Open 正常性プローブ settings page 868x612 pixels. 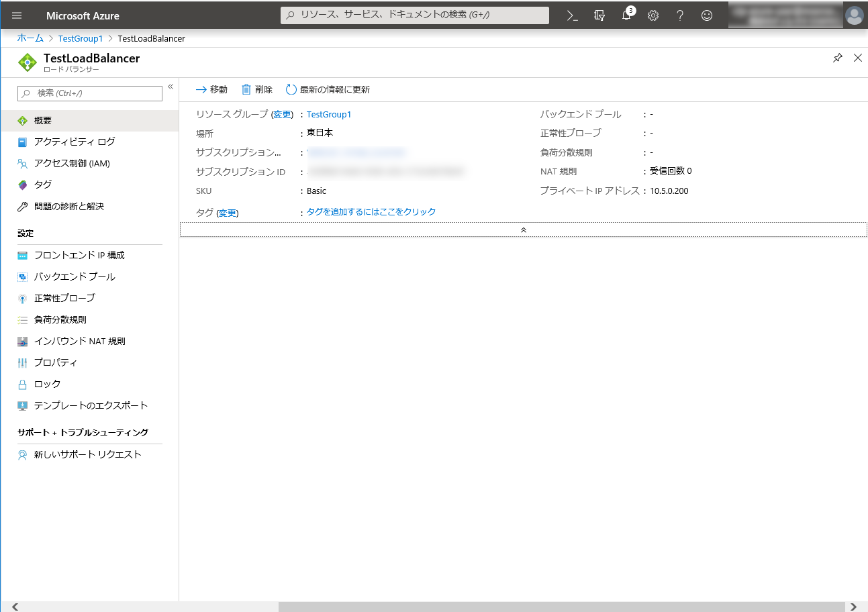[64, 298]
